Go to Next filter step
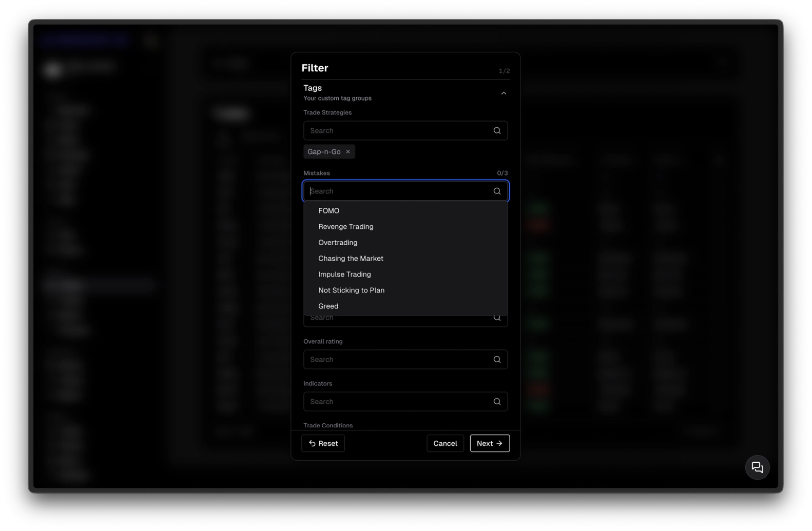The width and height of the screenshot is (812, 531). click(x=490, y=443)
